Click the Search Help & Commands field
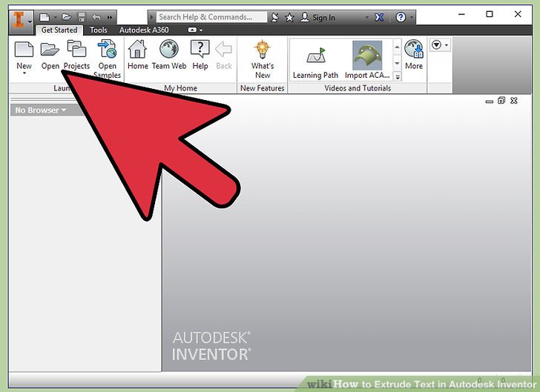This screenshot has height=392, width=540. click(212, 17)
